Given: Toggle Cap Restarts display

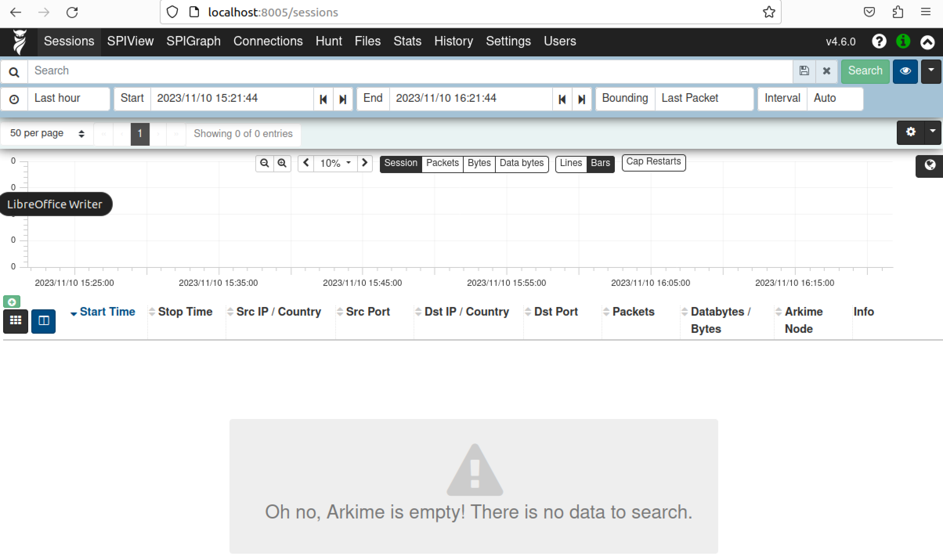Looking at the screenshot, I should click(653, 162).
